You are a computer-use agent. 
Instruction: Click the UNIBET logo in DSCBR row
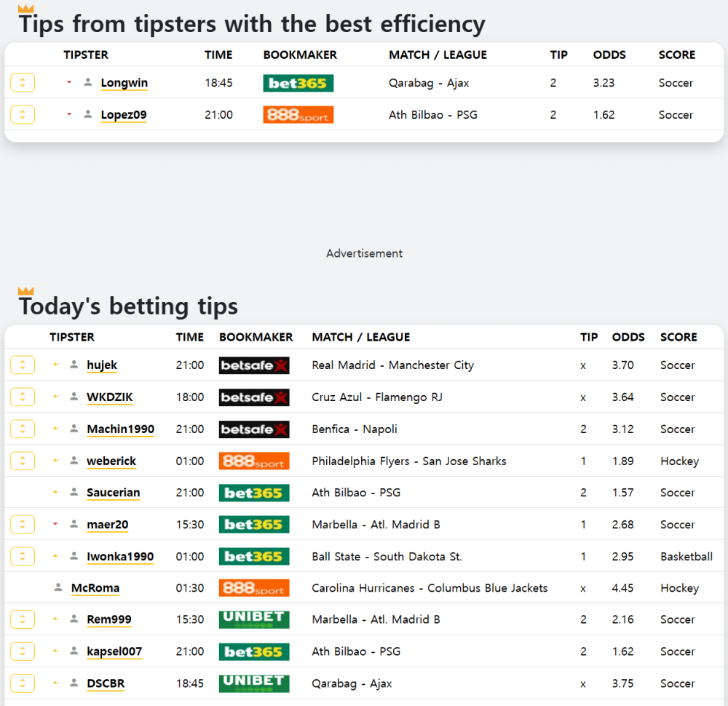(x=254, y=683)
